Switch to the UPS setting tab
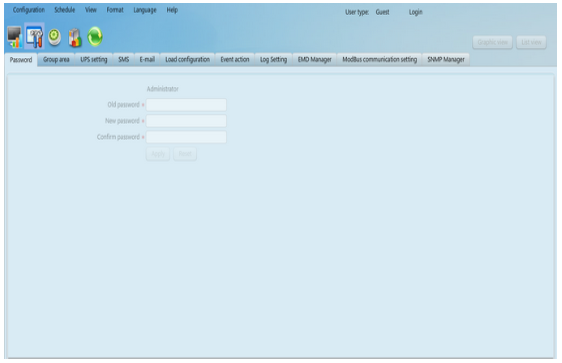The height and width of the screenshot is (363, 562). tap(94, 59)
